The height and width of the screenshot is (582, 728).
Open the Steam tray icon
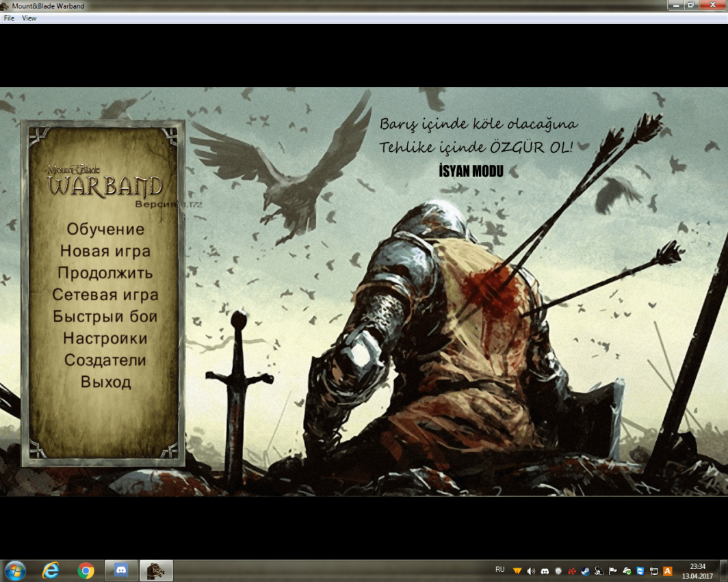pyautogui.click(x=586, y=571)
